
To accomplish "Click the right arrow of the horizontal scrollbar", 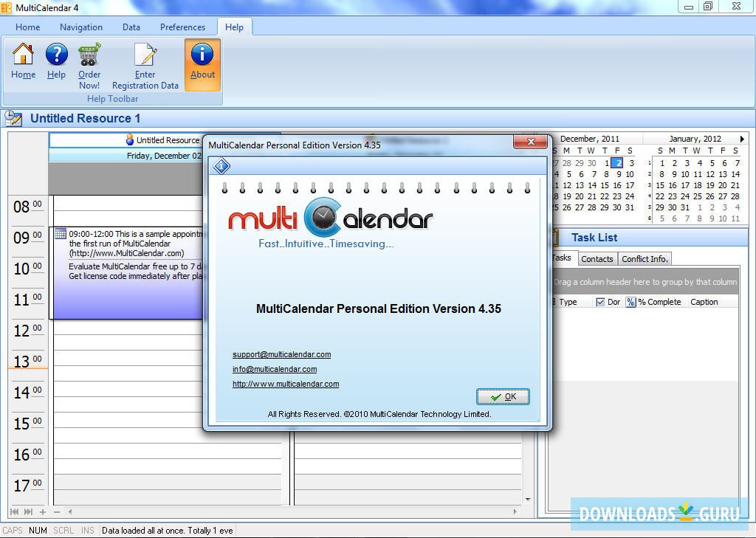I will (x=515, y=511).
